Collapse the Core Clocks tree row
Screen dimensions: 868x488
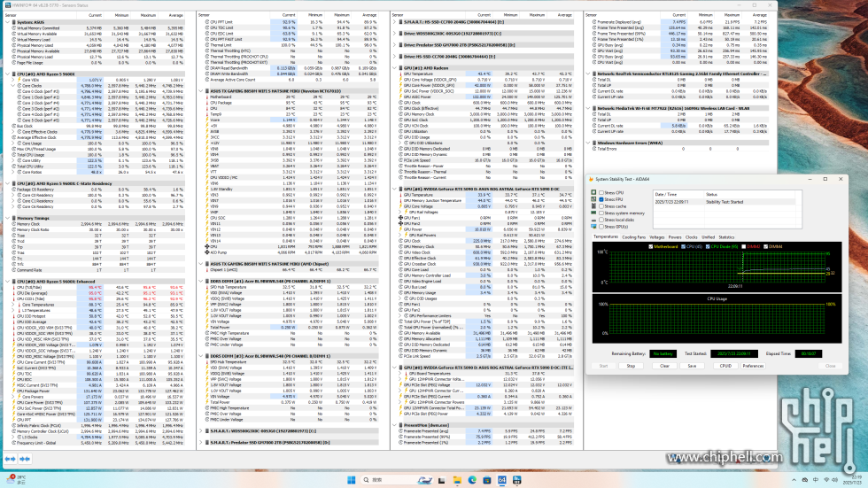13,86
